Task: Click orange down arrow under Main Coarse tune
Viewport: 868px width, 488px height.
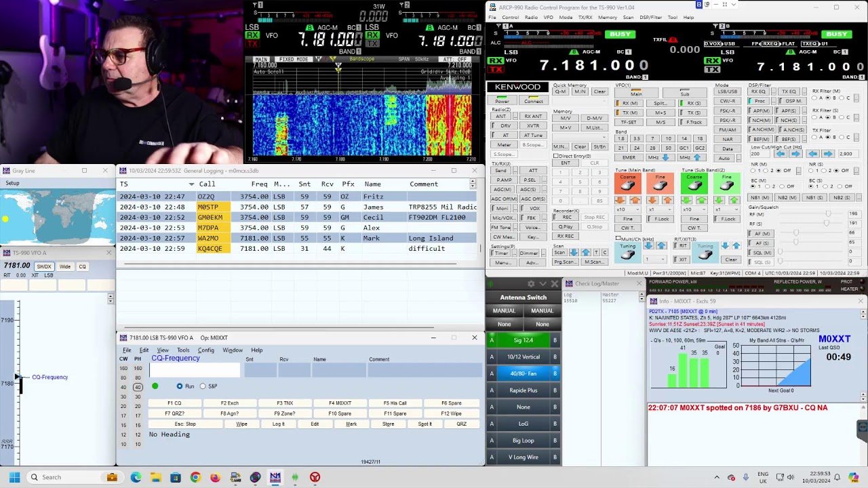Action: pos(620,201)
